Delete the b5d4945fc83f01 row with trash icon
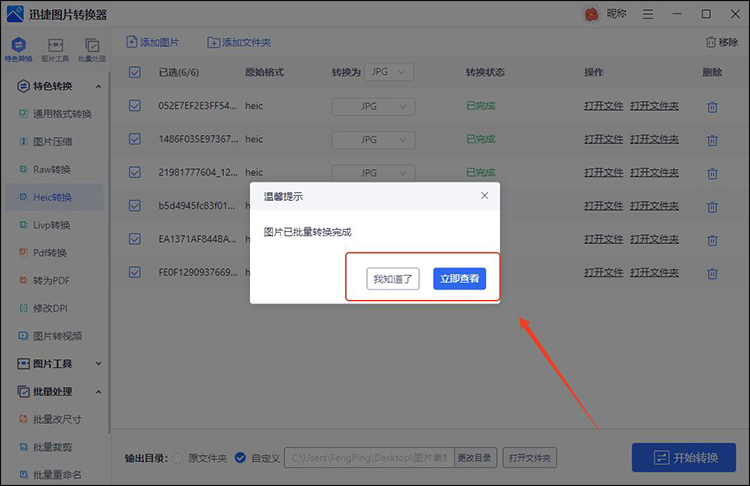The height and width of the screenshot is (486, 750). [x=712, y=207]
